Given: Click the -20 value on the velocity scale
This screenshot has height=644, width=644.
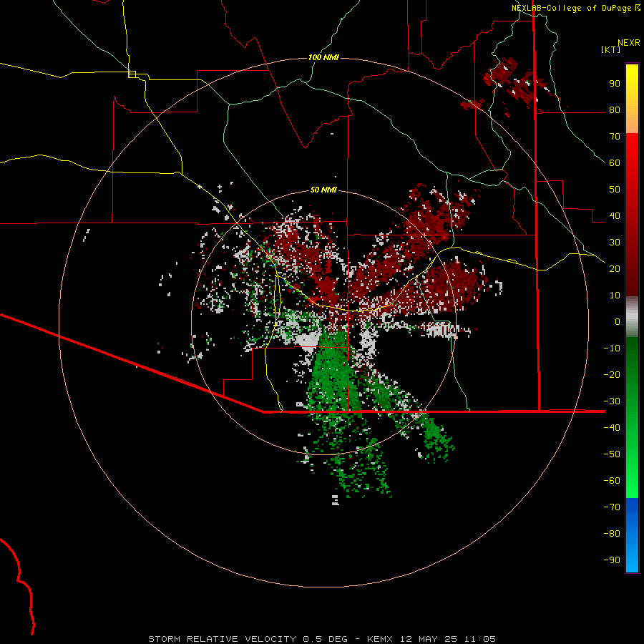Looking at the screenshot, I should click(612, 374).
